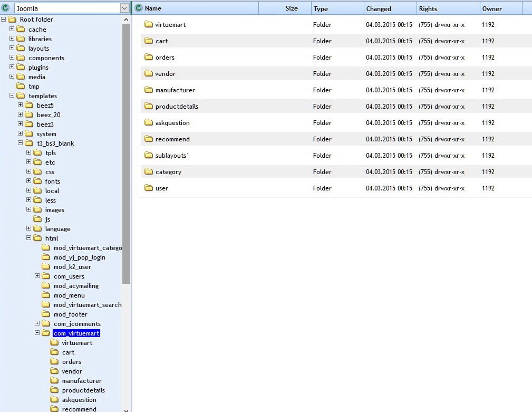Sort file list by Changed column
532x412 pixels.
point(379,9)
